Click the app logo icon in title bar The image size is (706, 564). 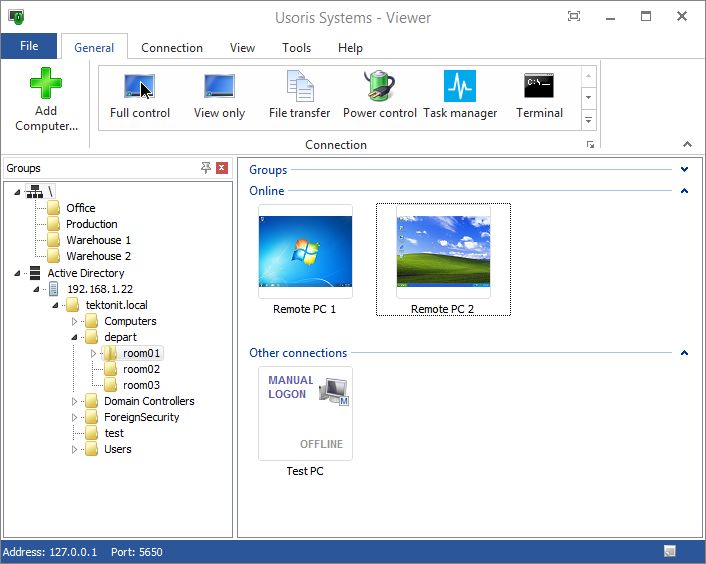[16, 17]
